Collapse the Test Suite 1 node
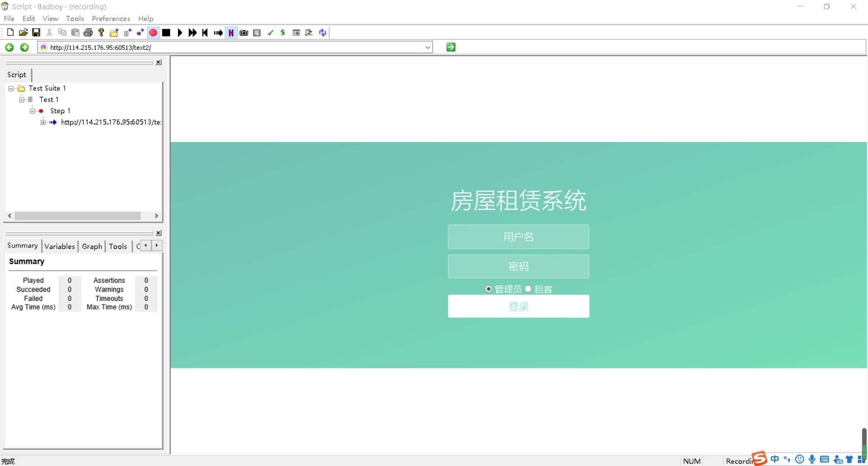The width and height of the screenshot is (868, 466). click(11, 89)
